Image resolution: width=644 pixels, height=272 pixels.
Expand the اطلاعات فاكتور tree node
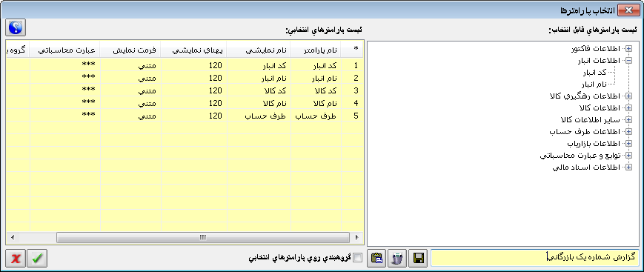[x=628, y=49]
